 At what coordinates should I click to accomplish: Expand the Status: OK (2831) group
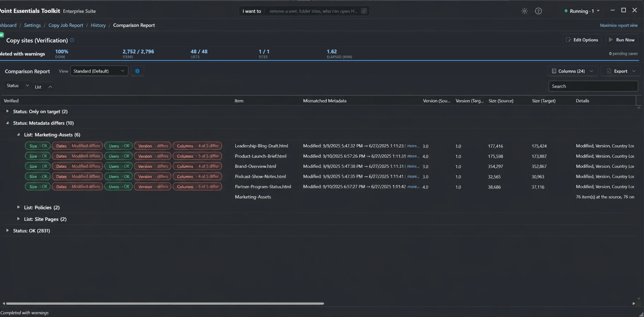[7, 230]
